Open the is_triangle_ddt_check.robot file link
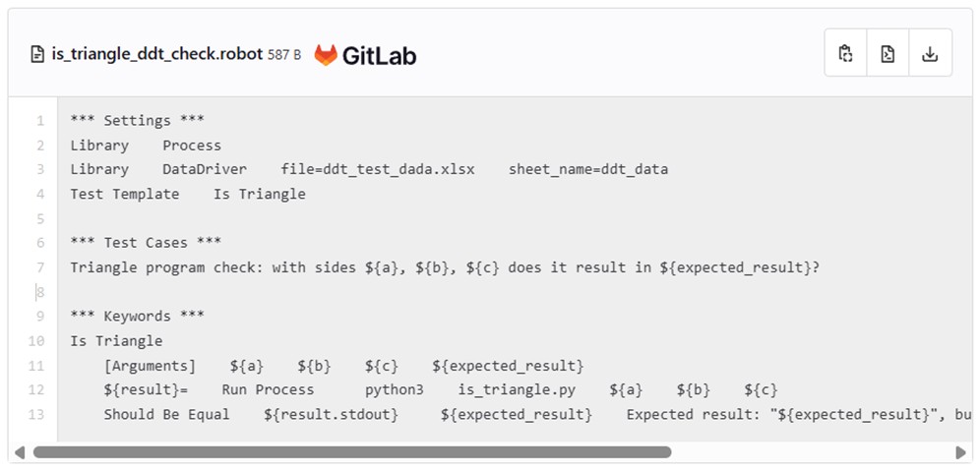980x470 pixels. tap(156, 55)
